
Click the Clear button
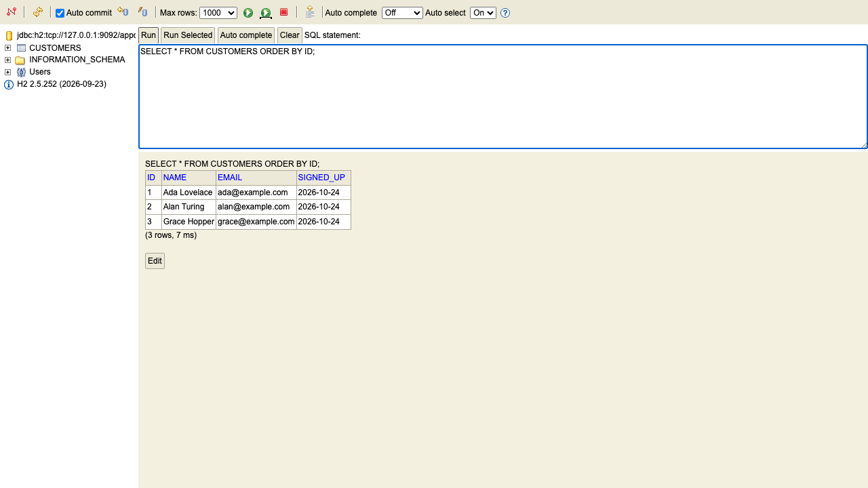tap(290, 35)
